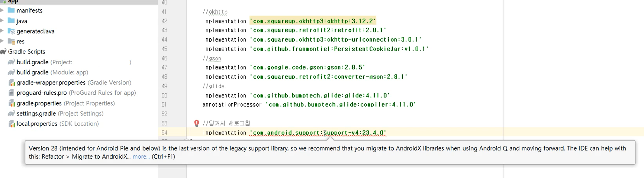Open gradle-wrapper.properties file
644x178 pixels.
[x=74, y=82]
